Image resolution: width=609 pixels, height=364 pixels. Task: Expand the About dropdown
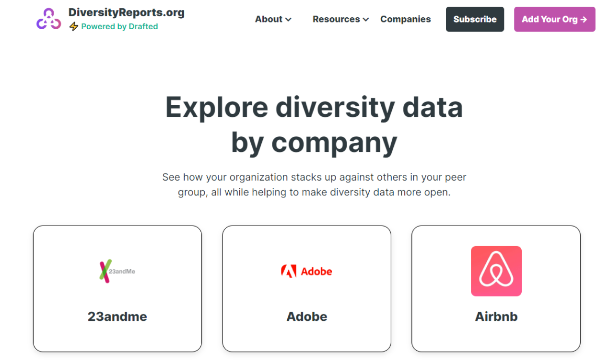[x=273, y=19]
